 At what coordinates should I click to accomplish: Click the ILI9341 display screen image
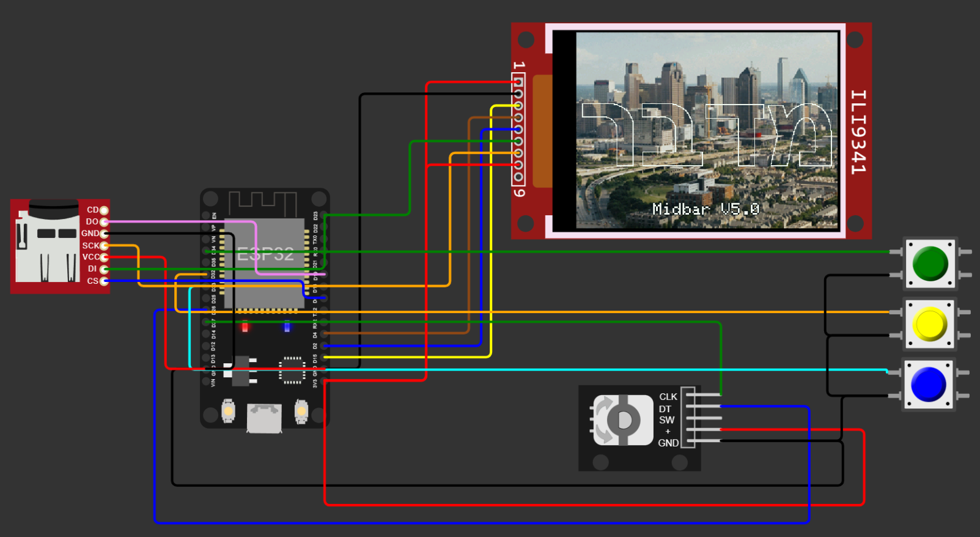click(707, 130)
